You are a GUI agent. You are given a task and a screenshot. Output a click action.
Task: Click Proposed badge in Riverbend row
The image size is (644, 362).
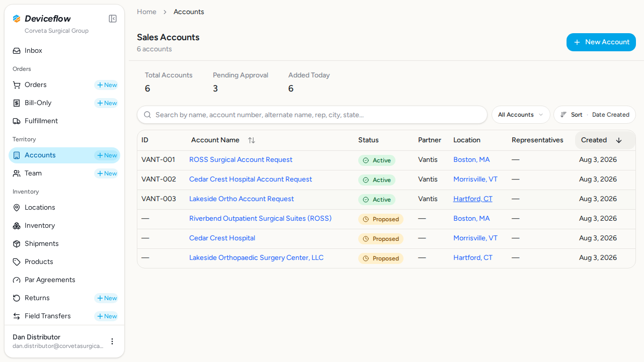tap(381, 219)
